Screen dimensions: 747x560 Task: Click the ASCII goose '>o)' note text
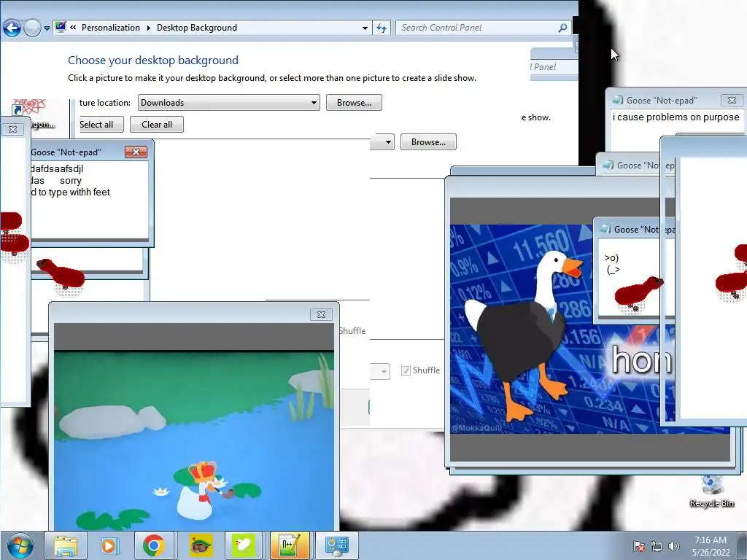coord(613,264)
